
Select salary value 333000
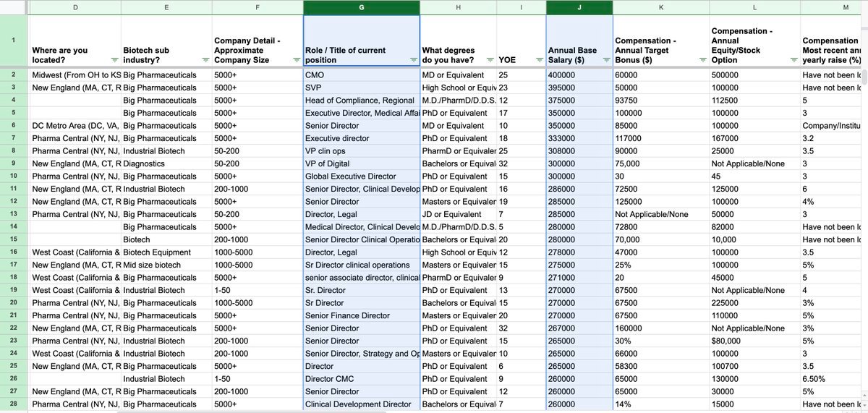coord(579,138)
